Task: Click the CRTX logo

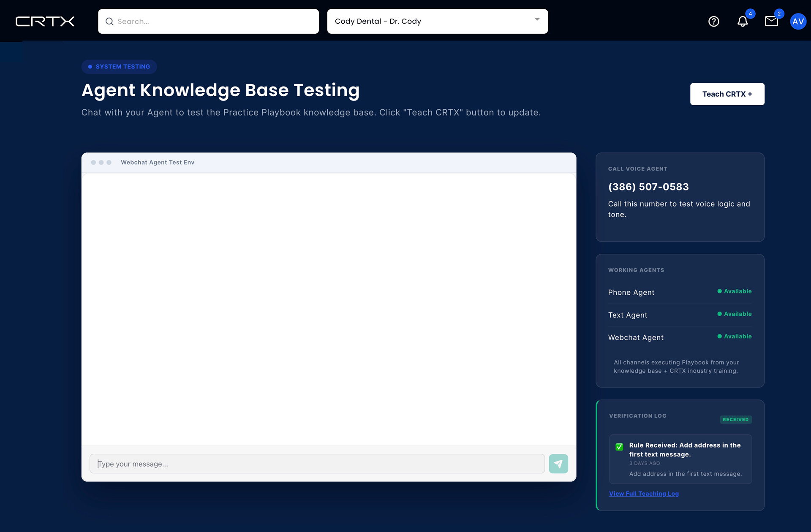Action: click(45, 21)
